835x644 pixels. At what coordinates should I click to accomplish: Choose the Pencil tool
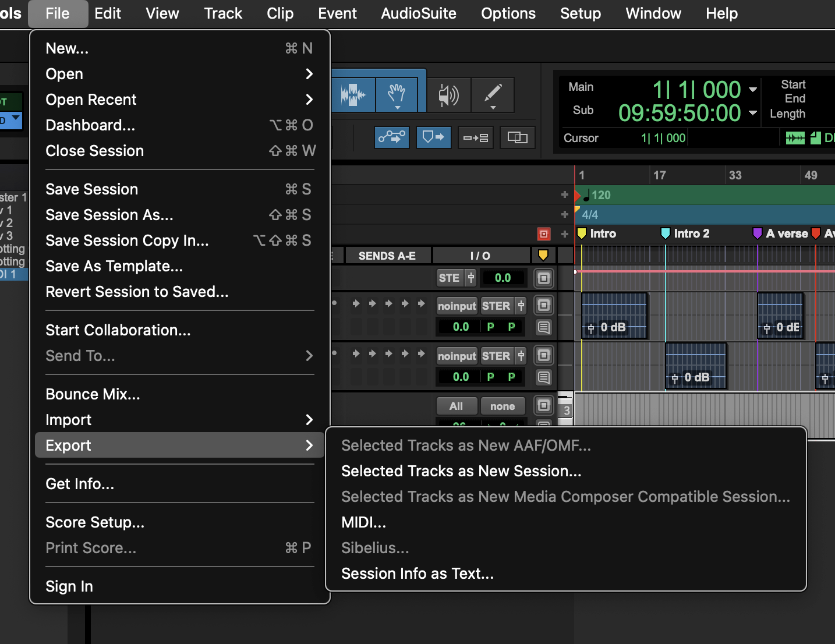(x=493, y=94)
